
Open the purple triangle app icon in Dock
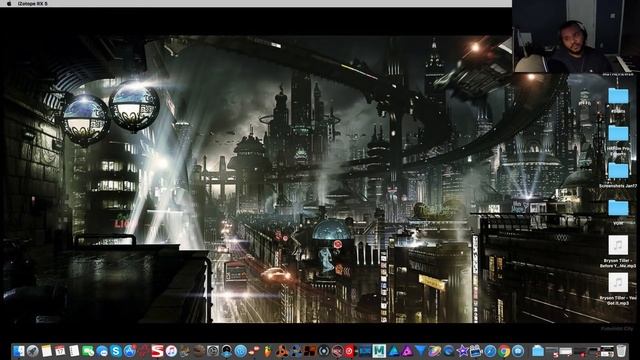pos(407,351)
